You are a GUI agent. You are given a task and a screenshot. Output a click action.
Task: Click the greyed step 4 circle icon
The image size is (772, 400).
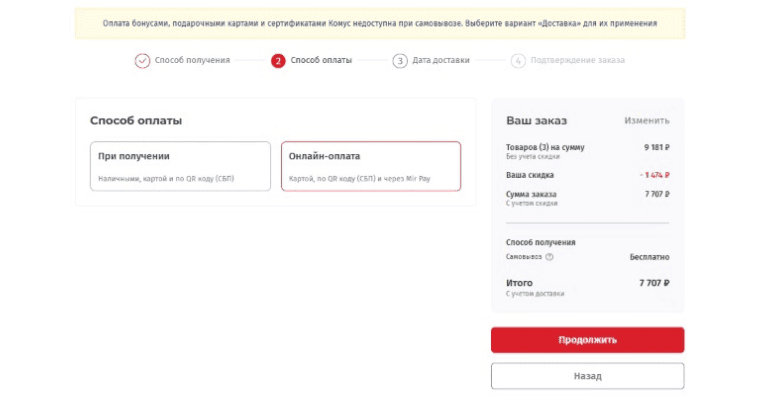coord(517,60)
